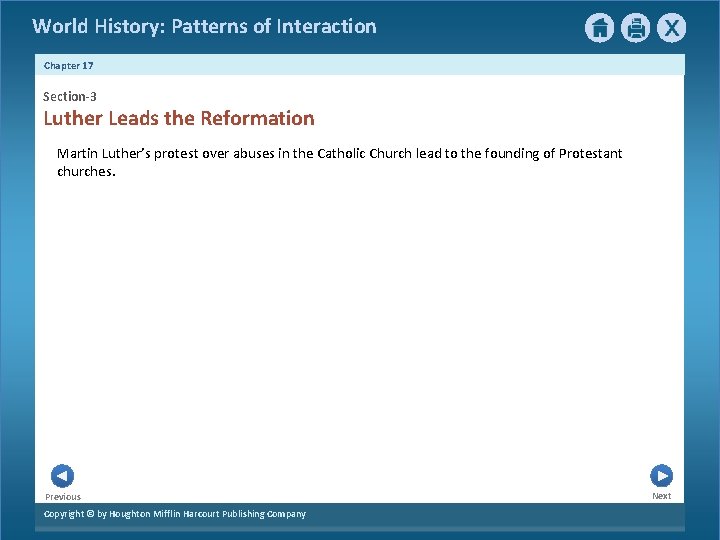Image resolution: width=720 pixels, height=540 pixels.
Task: Click the Chapter 17 header label
Action: (69, 66)
